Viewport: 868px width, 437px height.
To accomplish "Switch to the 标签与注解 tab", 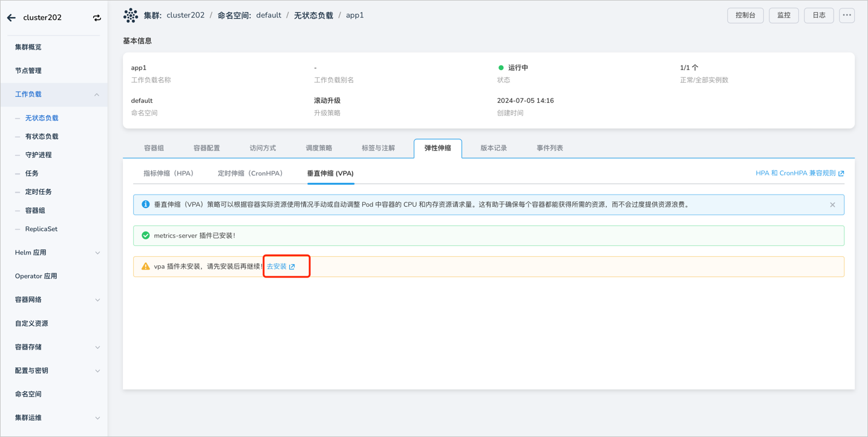I will 379,148.
